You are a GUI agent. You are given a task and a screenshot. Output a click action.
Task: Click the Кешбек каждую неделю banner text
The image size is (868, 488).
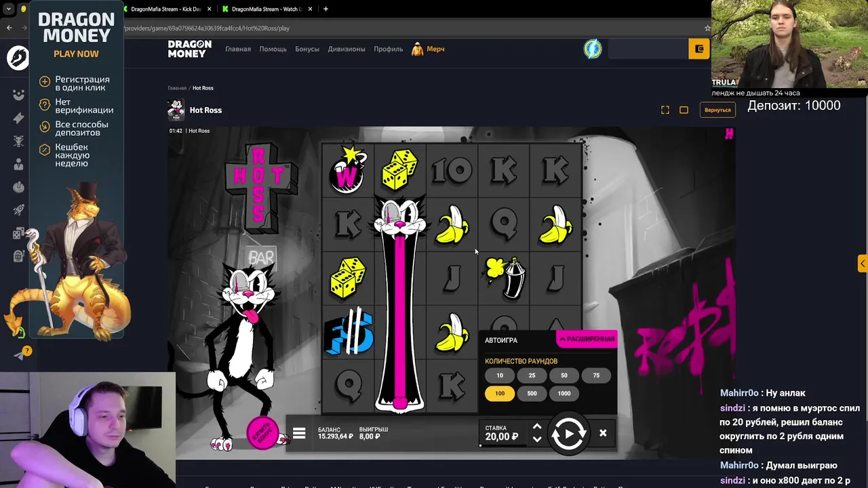coord(72,155)
